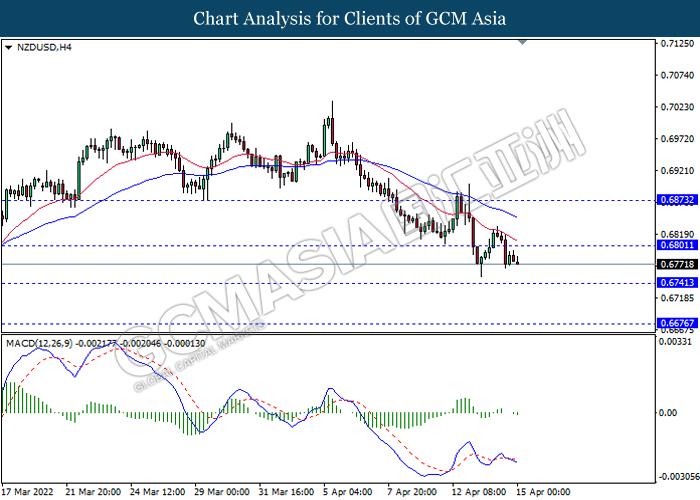
Task: Open the NZDUSD,H4 chart dropdown arrow
Action: pyautogui.click(x=8, y=48)
